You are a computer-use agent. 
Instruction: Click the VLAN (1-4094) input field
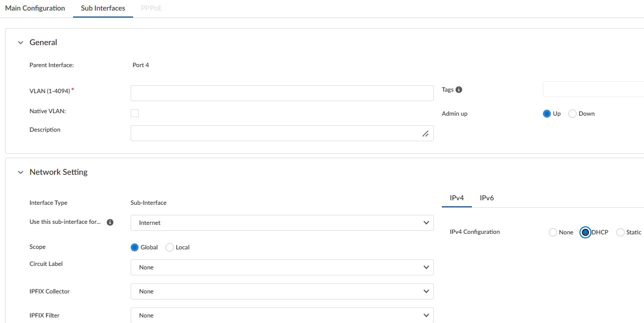click(x=282, y=93)
